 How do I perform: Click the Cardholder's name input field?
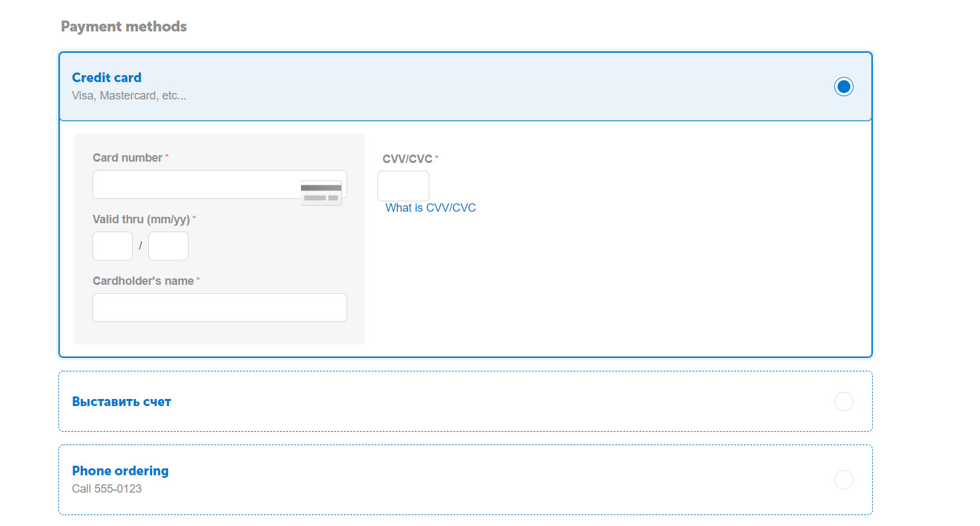[x=219, y=308]
